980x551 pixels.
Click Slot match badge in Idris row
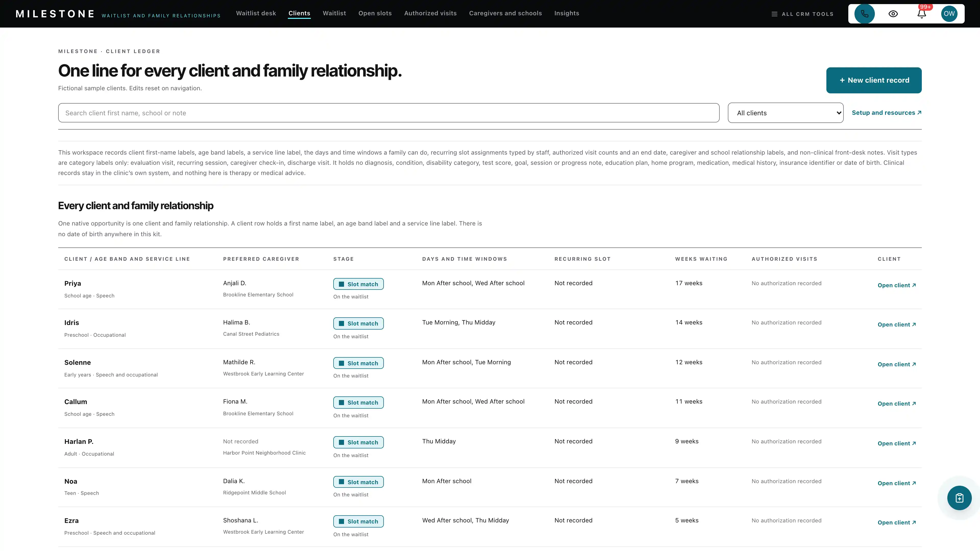358,323
